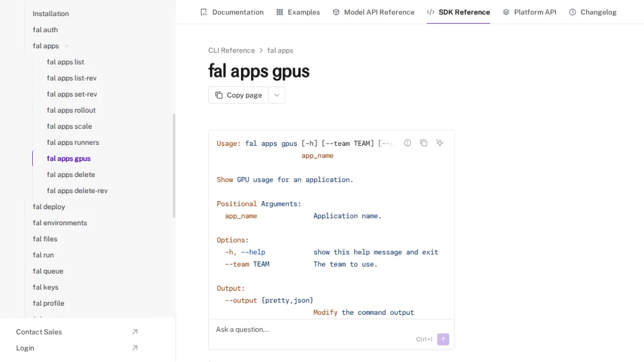Screen dimensions: 644x362
Task: Select fal apps gpus in sidebar
Action: click(x=69, y=158)
